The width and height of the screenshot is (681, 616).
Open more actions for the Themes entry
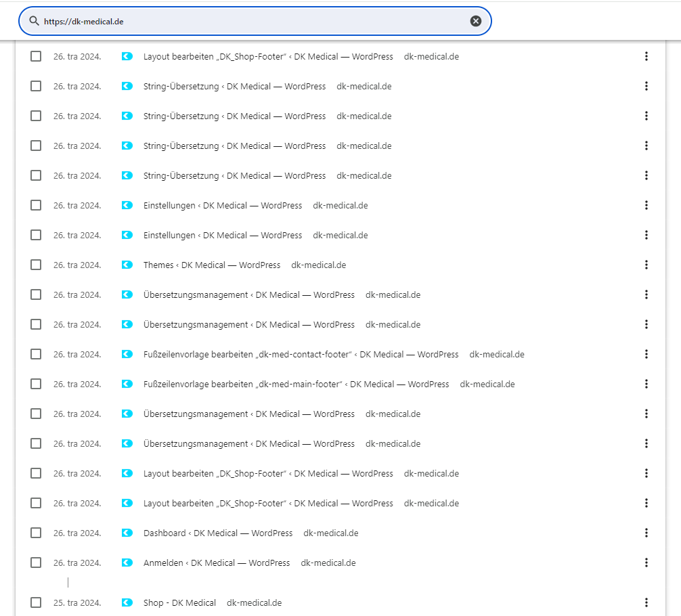point(646,265)
